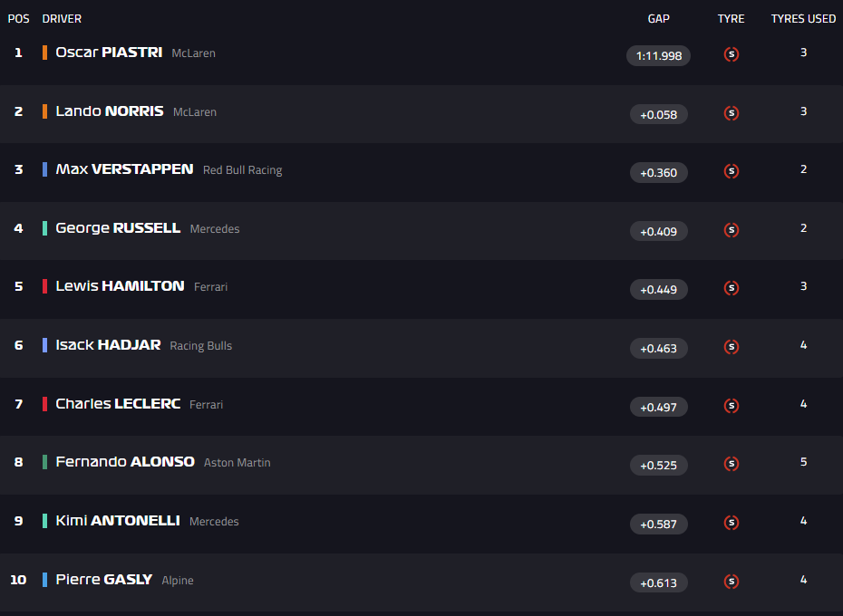
Task: Click the orange McLaren color bar beside Piastri
Action: coord(44,53)
